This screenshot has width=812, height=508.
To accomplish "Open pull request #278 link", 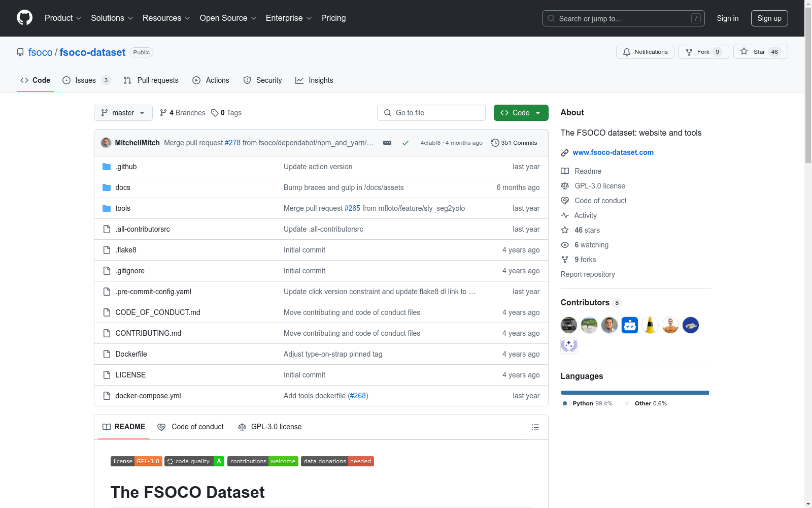I will pyautogui.click(x=232, y=143).
